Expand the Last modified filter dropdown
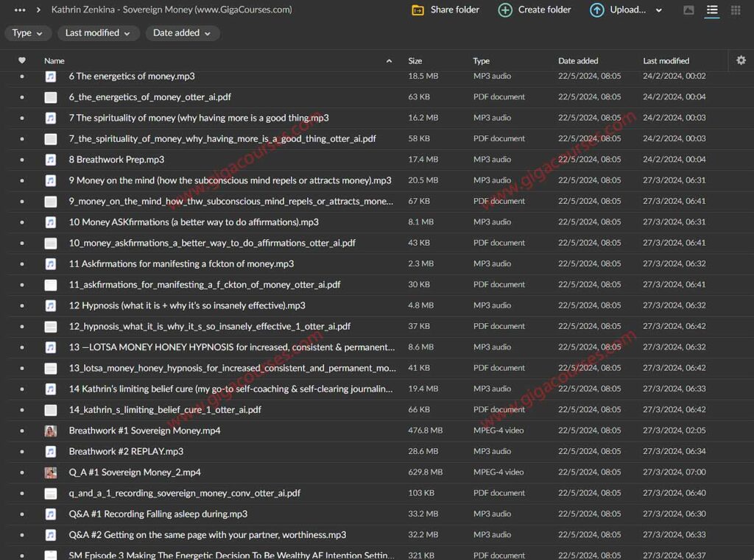This screenshot has height=560, width=754. point(97,33)
